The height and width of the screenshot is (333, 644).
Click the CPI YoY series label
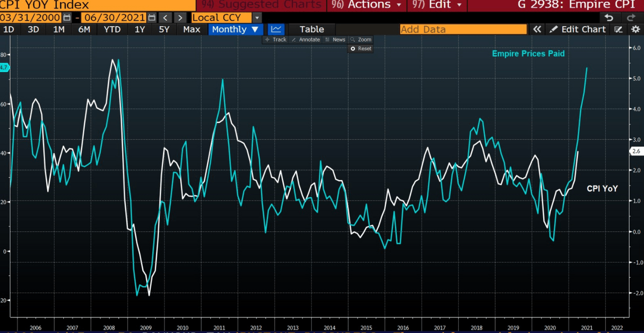coord(602,189)
